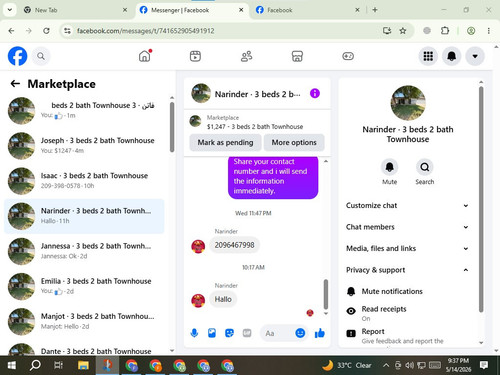Open the account dropdown arrow
500x375 pixels.
point(475,56)
